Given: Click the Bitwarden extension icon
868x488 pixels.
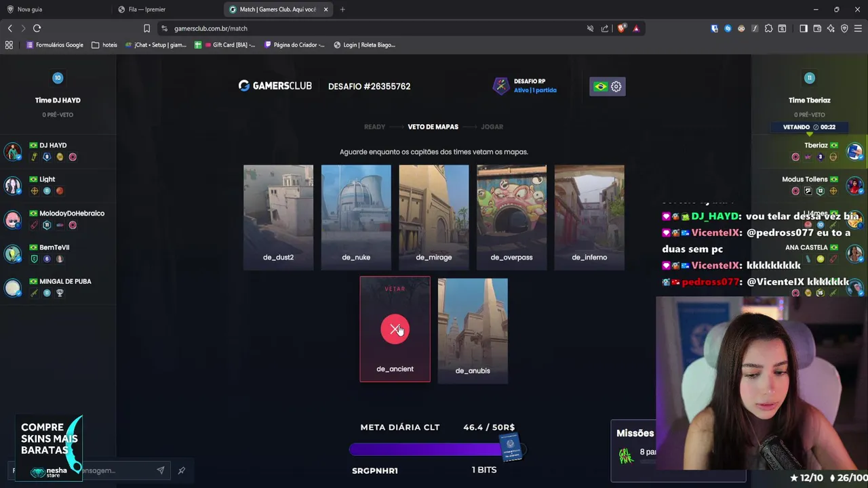Looking at the screenshot, I should point(715,28).
